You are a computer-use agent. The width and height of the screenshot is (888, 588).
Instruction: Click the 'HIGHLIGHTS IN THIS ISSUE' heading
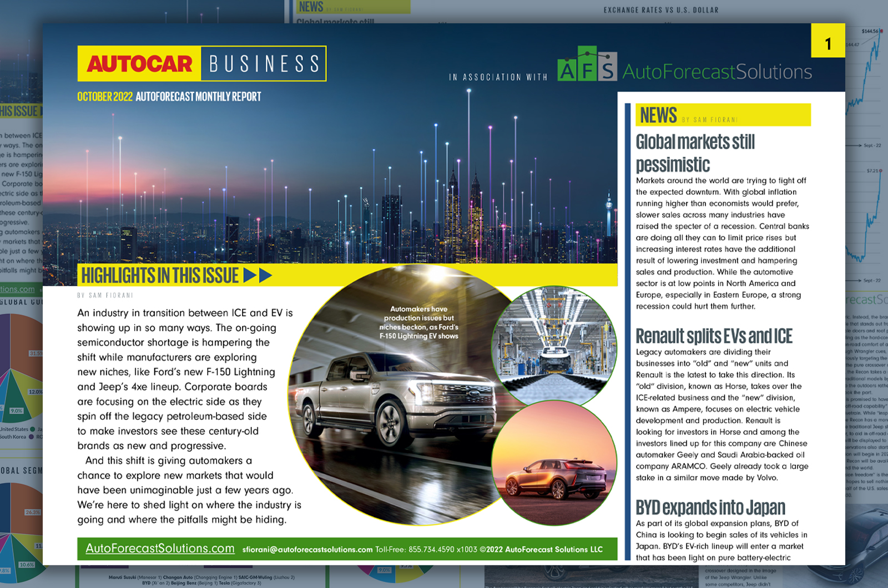160,275
